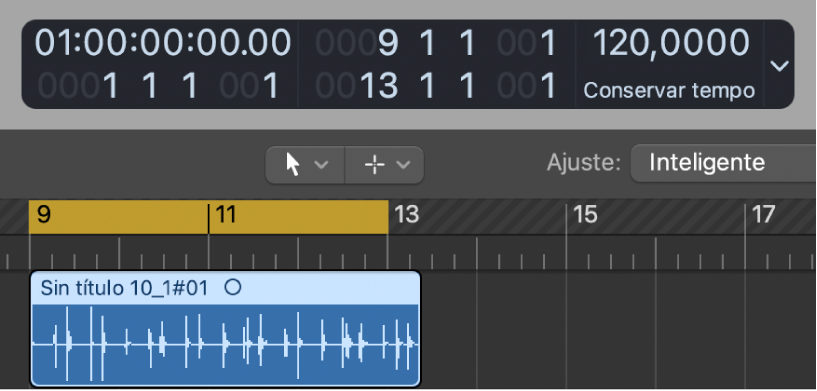Toggle the yellow cycle area off
Viewport: 817px width, 391px height.
208,217
